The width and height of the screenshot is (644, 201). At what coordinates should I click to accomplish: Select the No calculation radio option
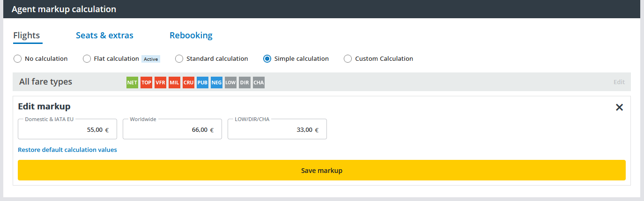click(x=18, y=59)
